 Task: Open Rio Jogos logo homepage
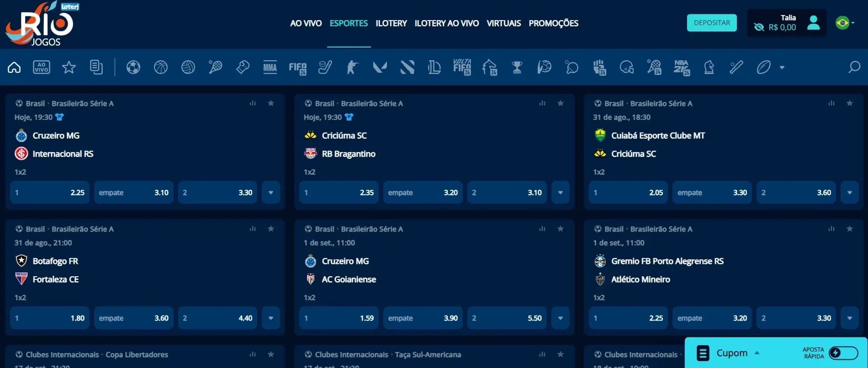[41, 24]
